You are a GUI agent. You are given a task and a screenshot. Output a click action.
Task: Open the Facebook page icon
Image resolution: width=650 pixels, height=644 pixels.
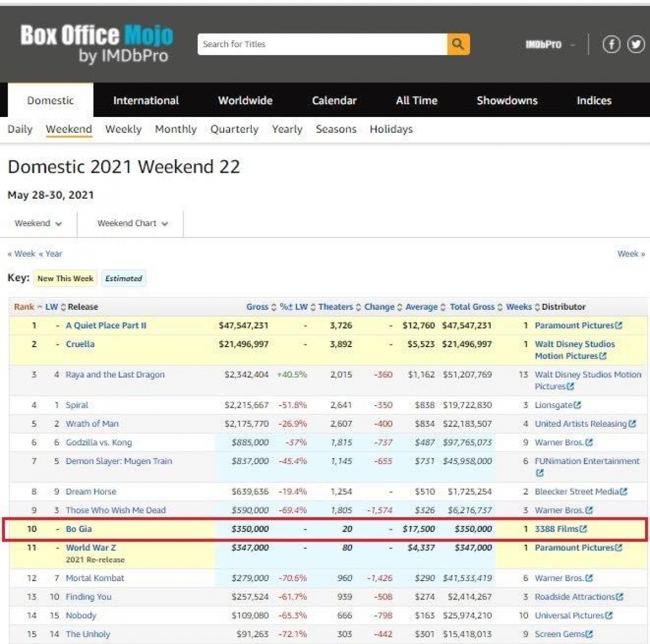612,44
